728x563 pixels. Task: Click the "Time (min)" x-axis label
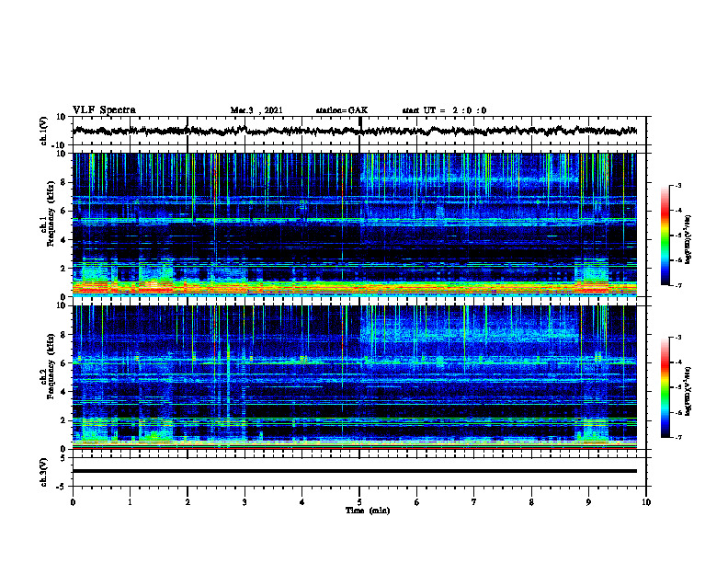pyautogui.click(x=368, y=511)
